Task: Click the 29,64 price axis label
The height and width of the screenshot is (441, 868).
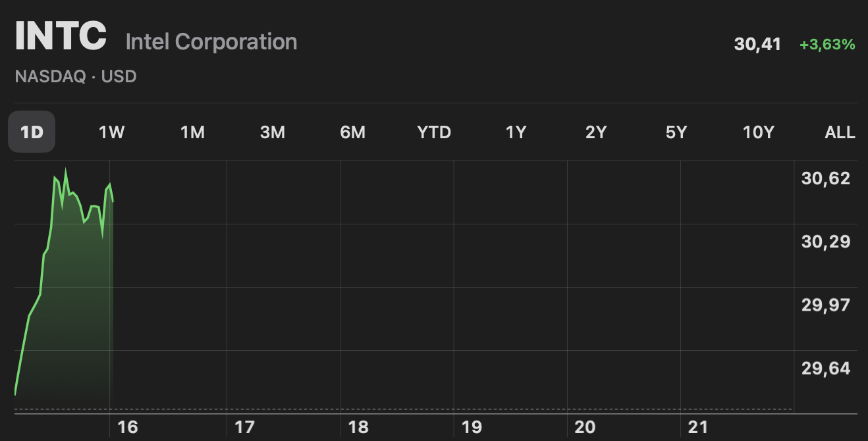Action: coord(826,368)
